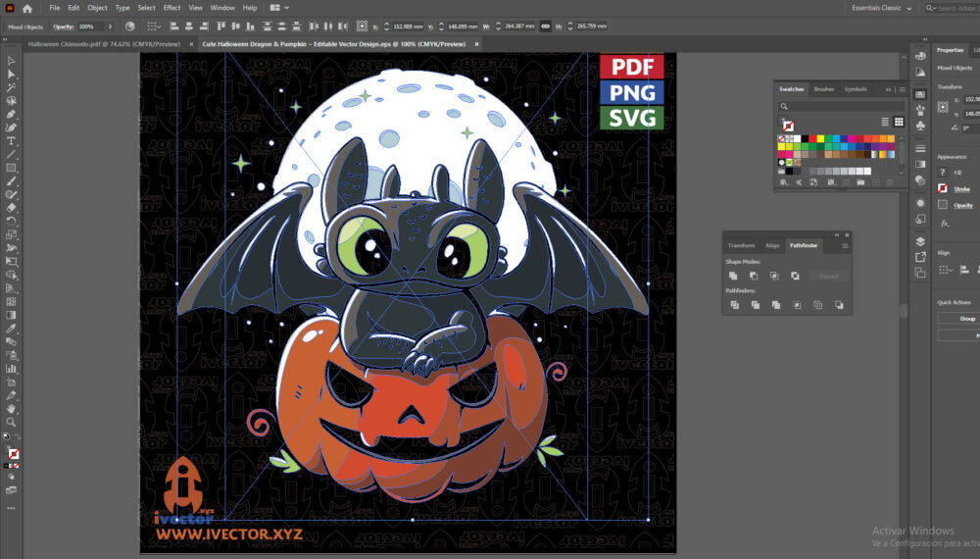Open the Object menu
The height and width of the screenshot is (559, 980).
97,8
